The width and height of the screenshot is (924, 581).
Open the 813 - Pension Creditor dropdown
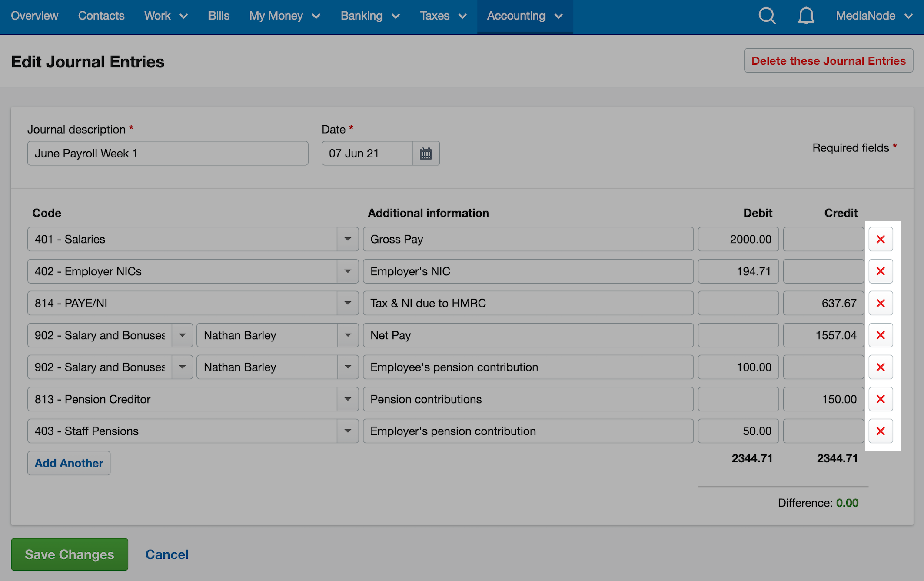pos(348,399)
